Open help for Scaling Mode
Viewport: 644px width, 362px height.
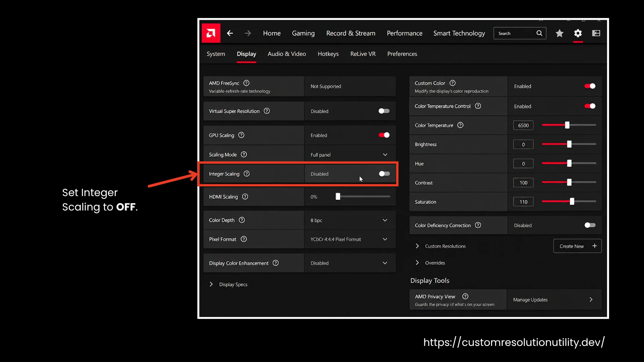point(244,155)
